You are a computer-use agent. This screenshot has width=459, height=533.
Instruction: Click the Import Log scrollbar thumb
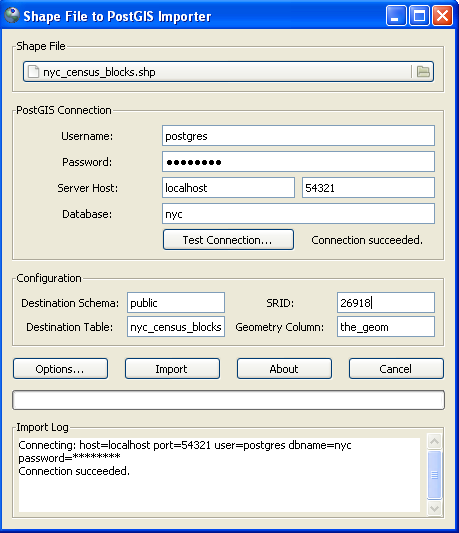[434, 475]
